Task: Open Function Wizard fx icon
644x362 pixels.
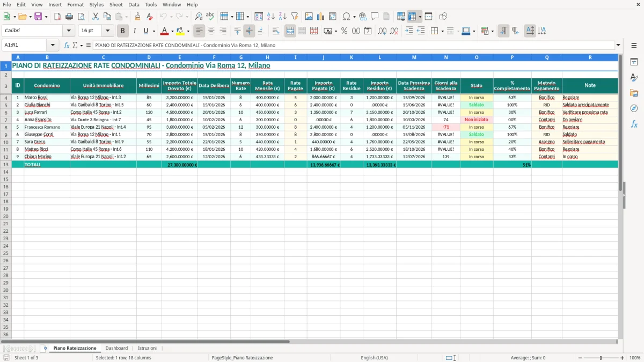Action: 67,45
